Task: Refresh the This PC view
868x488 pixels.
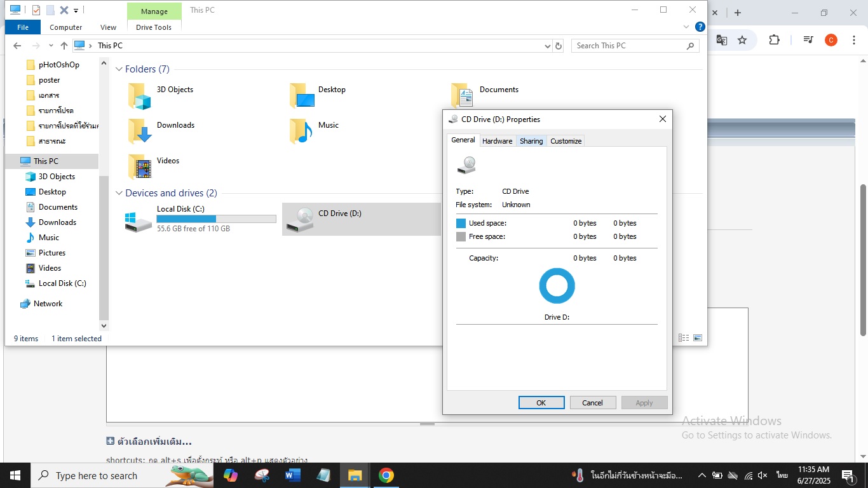Action: (x=559, y=46)
